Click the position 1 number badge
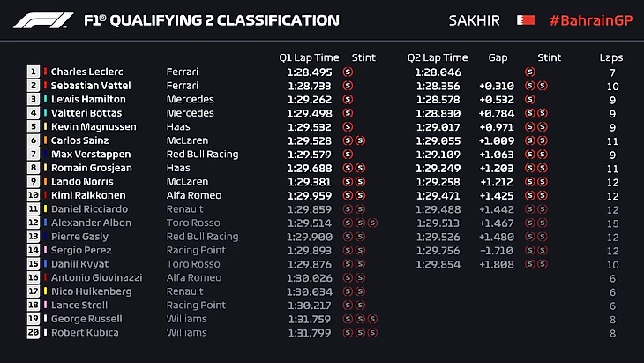Screen dimensions: 644x363 [34, 72]
